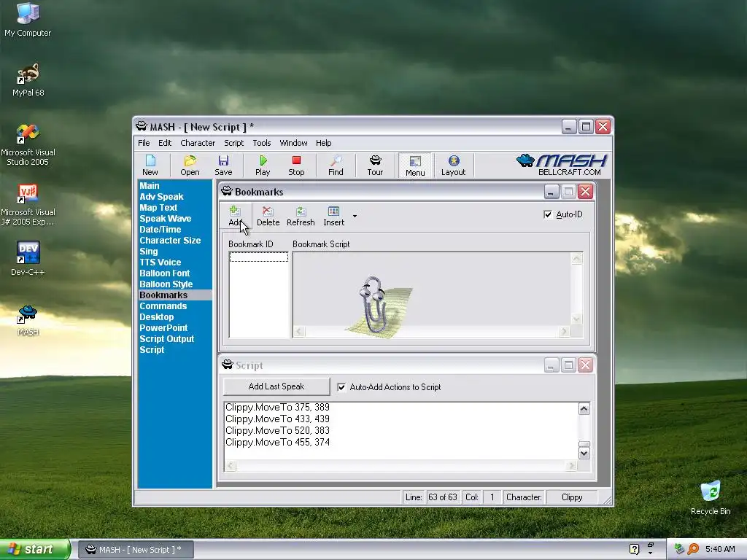Click the Line 63 of 63 status field
The height and width of the screenshot is (560, 747).
(x=442, y=497)
